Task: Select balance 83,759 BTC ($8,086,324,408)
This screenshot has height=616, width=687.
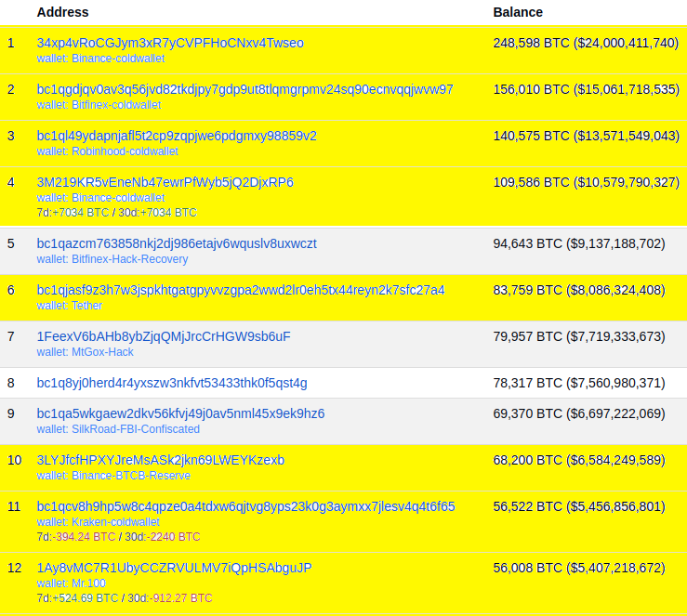Action: [579, 290]
